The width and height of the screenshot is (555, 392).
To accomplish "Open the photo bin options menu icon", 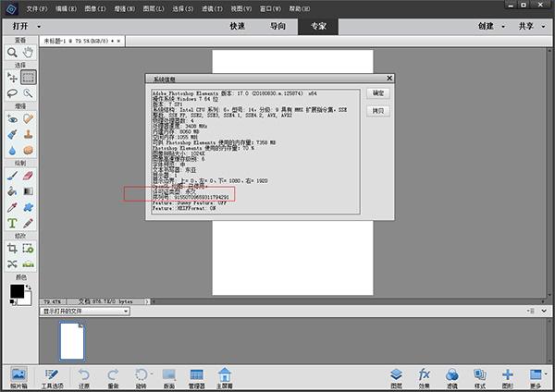I will coord(530,311).
